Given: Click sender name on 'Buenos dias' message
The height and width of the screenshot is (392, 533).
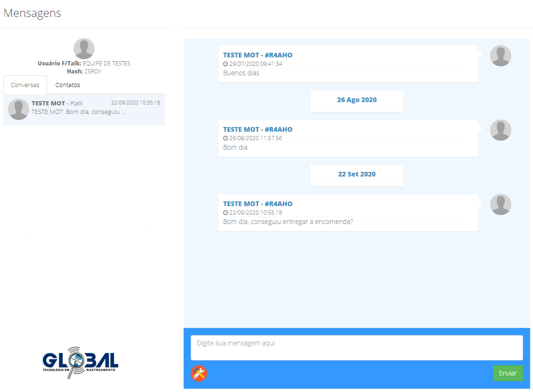Looking at the screenshot, I should 258,55.
